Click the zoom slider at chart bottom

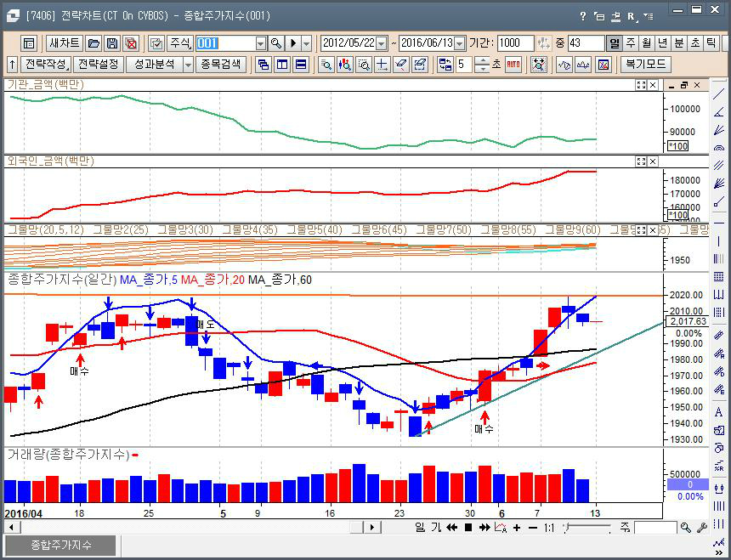tap(586, 528)
